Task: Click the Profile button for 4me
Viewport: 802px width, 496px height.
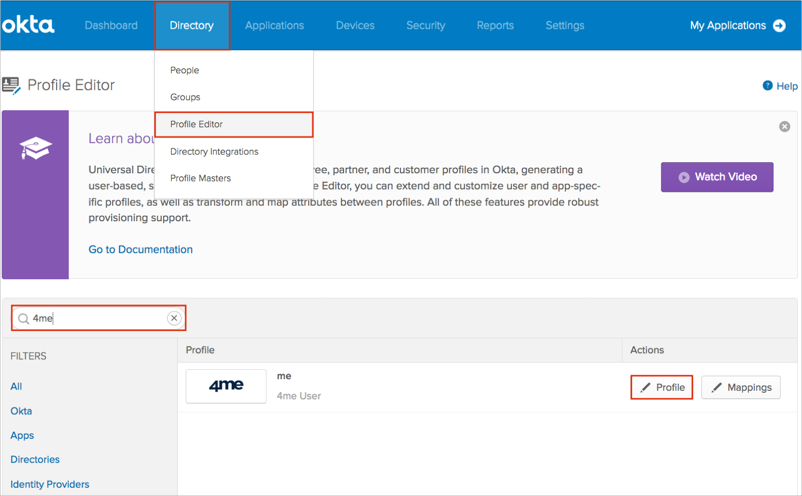Action: tap(662, 387)
